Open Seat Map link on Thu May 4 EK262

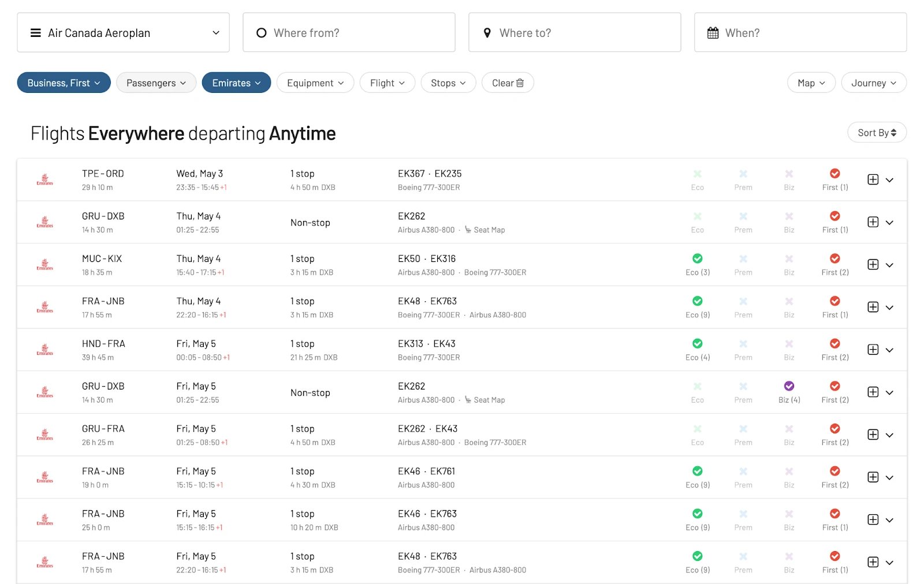(x=485, y=230)
